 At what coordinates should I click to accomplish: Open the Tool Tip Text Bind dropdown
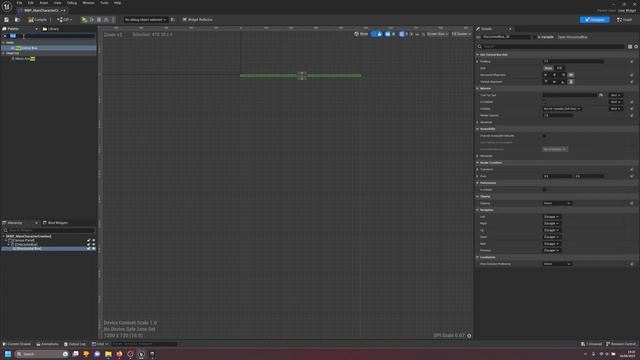click(x=615, y=95)
